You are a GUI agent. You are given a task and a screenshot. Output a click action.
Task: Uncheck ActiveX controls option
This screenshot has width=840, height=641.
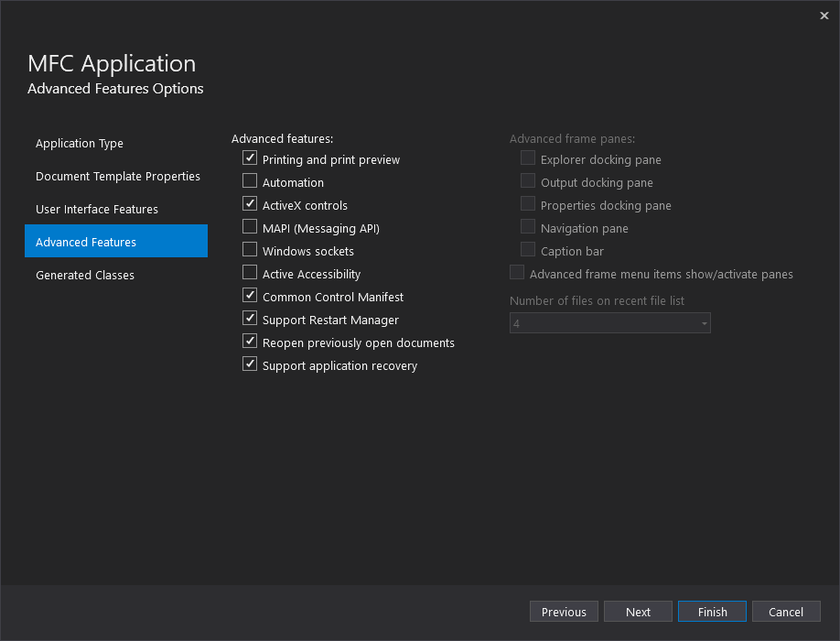click(250, 203)
